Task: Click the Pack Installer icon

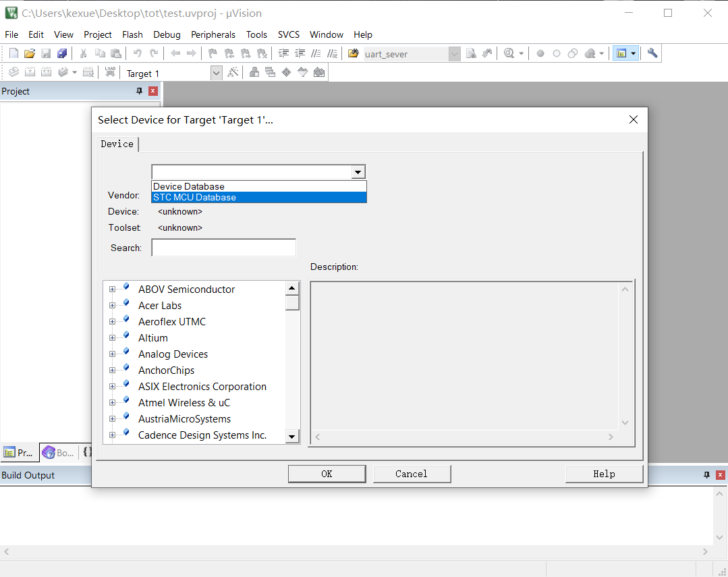Action: pyautogui.click(x=319, y=73)
